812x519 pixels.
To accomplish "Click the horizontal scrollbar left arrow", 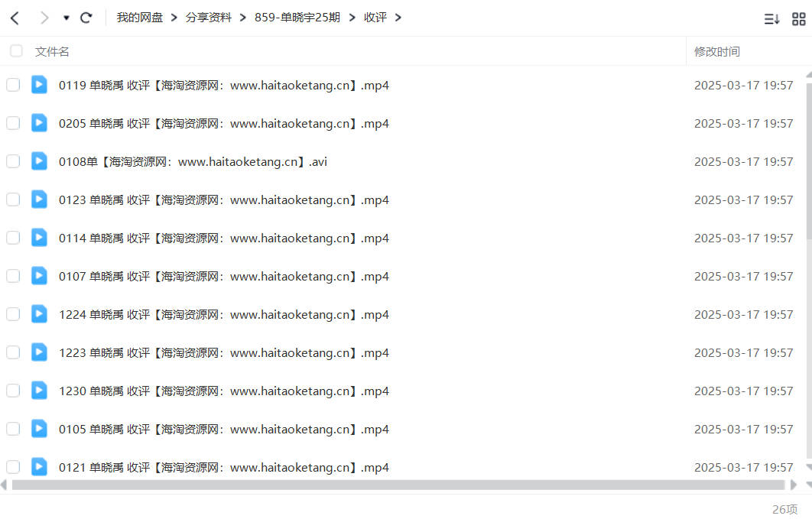I will 4,485.
